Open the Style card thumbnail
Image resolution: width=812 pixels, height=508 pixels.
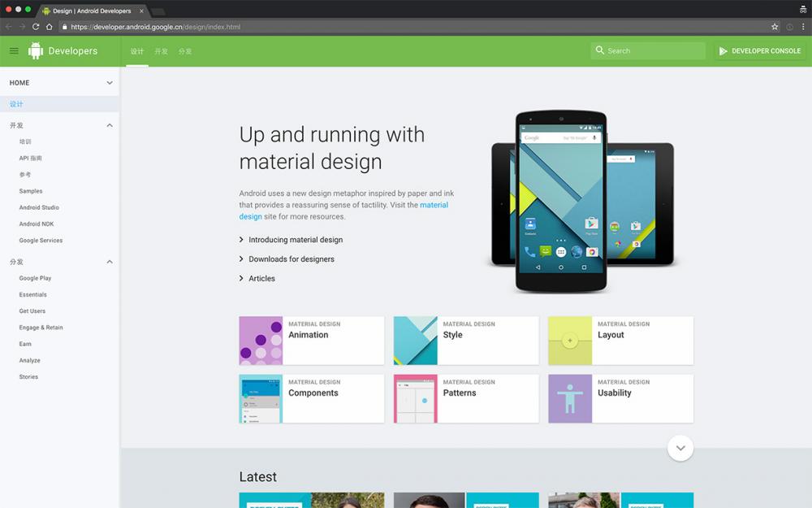pyautogui.click(x=415, y=341)
